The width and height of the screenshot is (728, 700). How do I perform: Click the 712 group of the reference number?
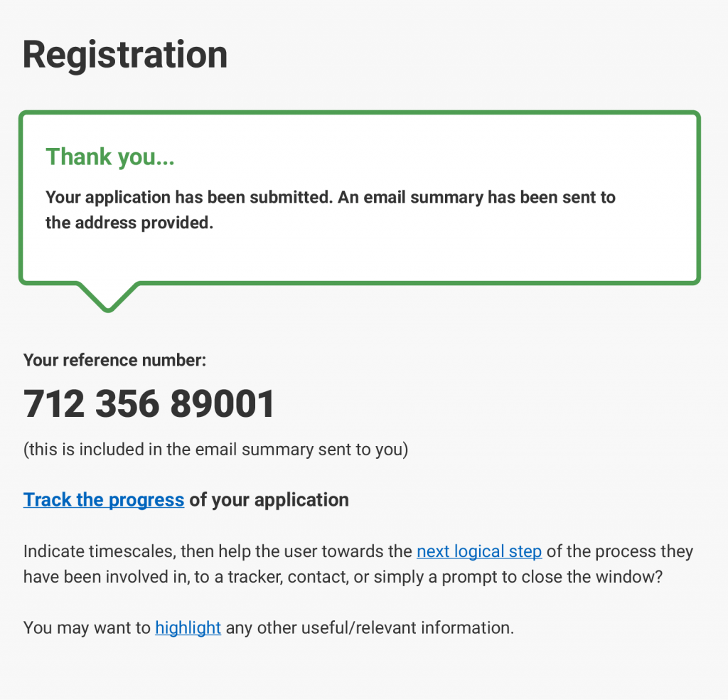[55, 404]
